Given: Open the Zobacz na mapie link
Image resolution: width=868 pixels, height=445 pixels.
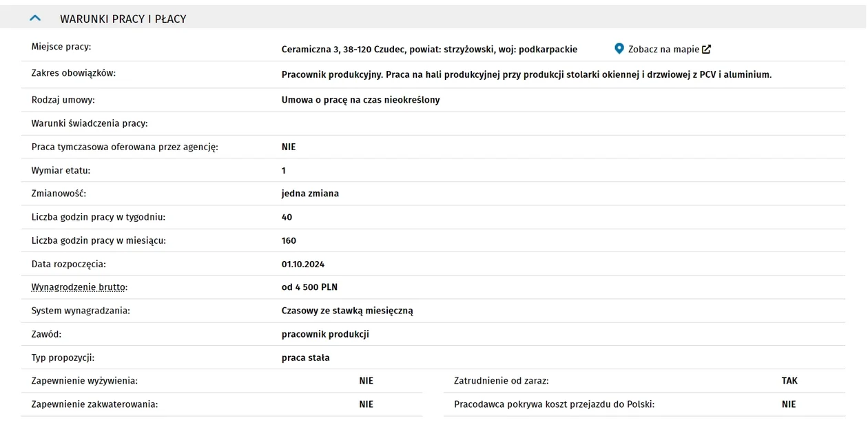Looking at the screenshot, I should click(x=663, y=50).
